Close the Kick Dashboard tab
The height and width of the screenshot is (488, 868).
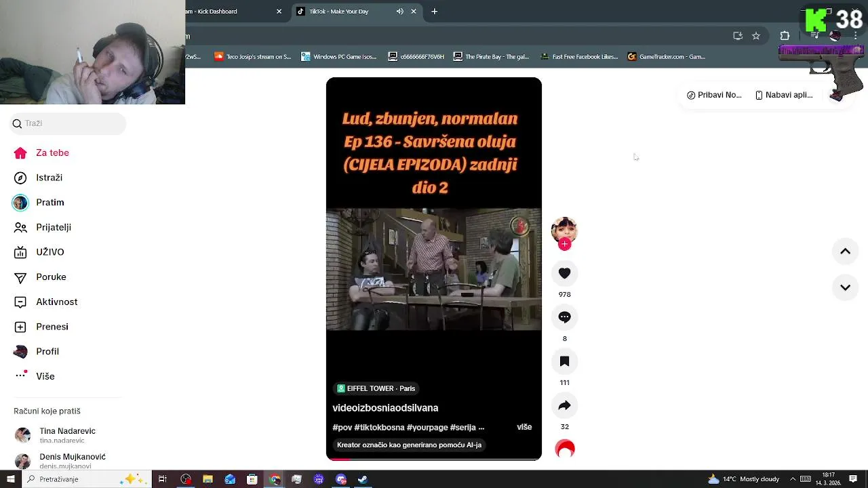coord(279,12)
